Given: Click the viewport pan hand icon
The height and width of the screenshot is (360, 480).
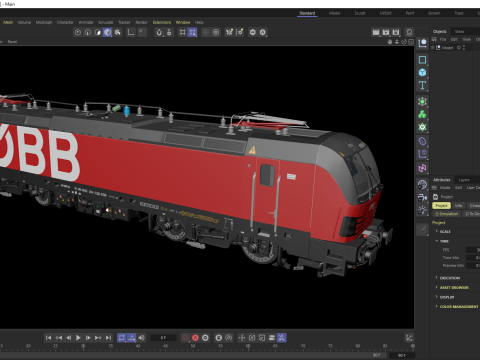Looking at the screenshot, I should point(390,42).
